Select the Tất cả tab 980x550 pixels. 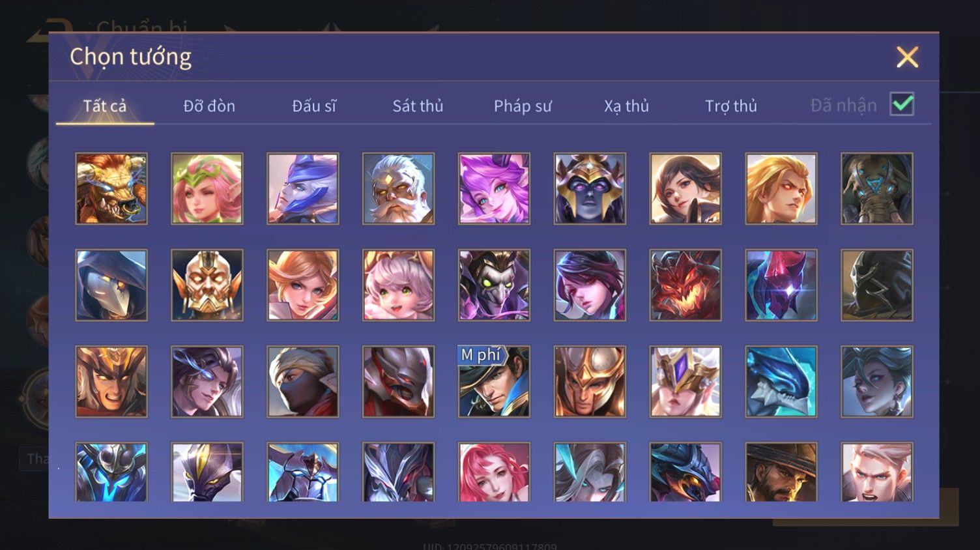[105, 106]
